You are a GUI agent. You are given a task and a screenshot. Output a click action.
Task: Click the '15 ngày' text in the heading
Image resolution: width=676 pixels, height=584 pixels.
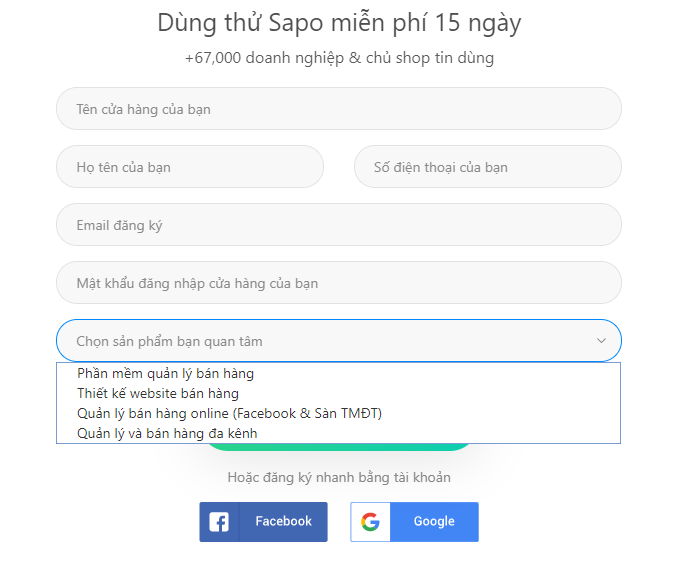click(478, 24)
